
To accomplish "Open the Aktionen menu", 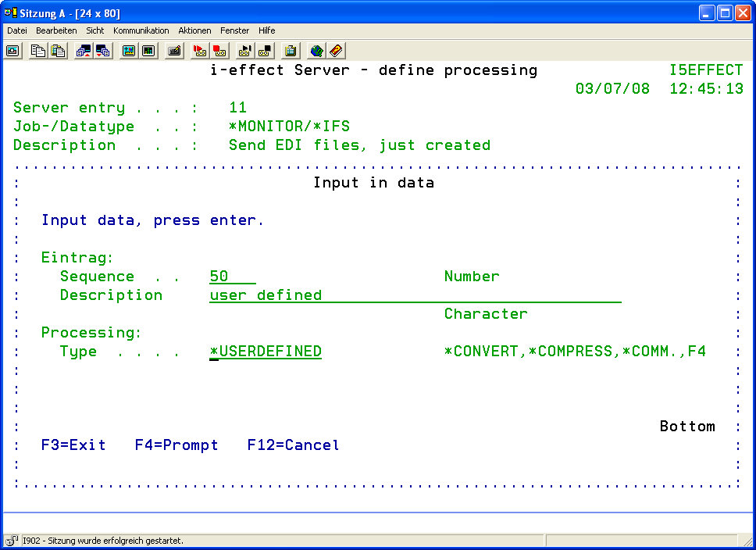I will point(194,30).
